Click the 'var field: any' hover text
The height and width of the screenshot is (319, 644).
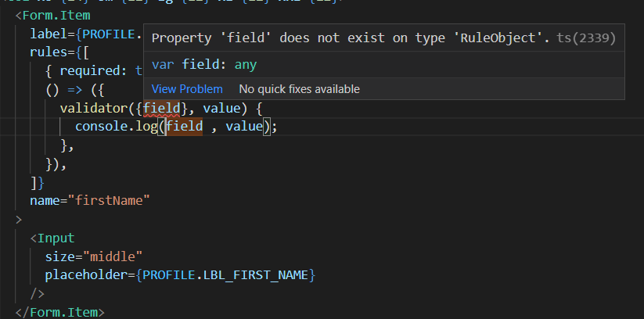pyautogui.click(x=204, y=64)
